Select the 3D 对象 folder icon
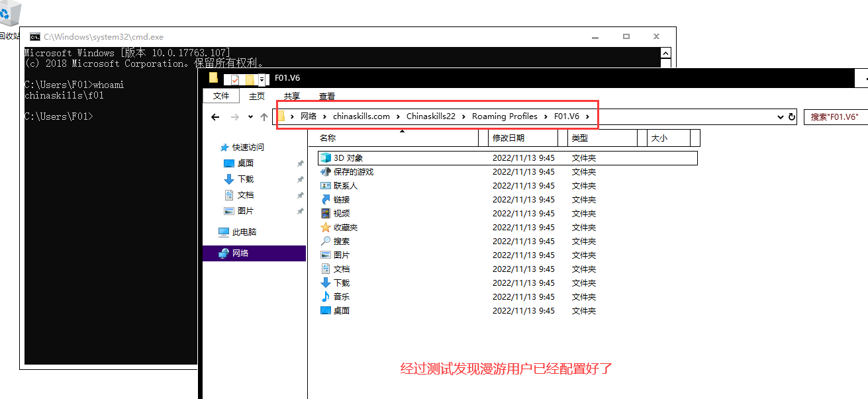The height and width of the screenshot is (399, 868). point(325,158)
